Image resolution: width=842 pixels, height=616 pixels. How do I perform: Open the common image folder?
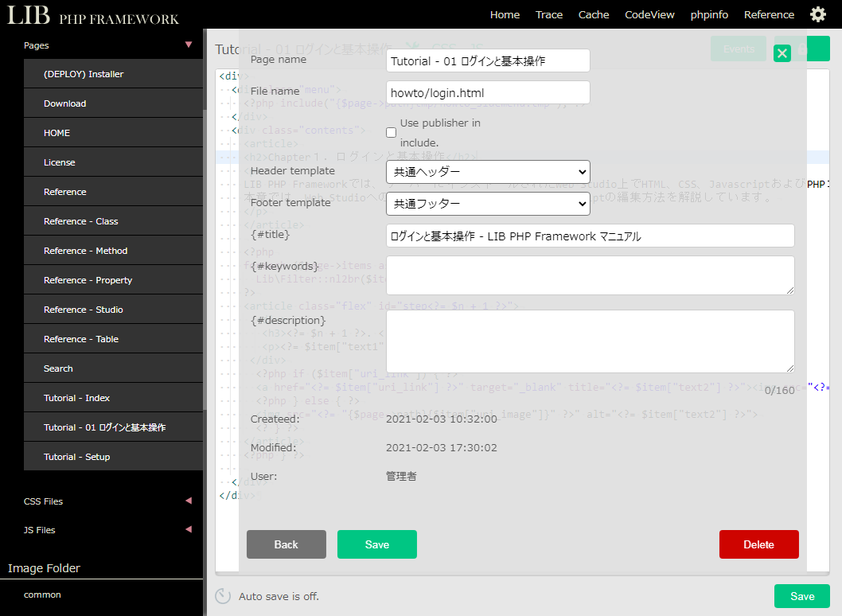tap(43, 595)
